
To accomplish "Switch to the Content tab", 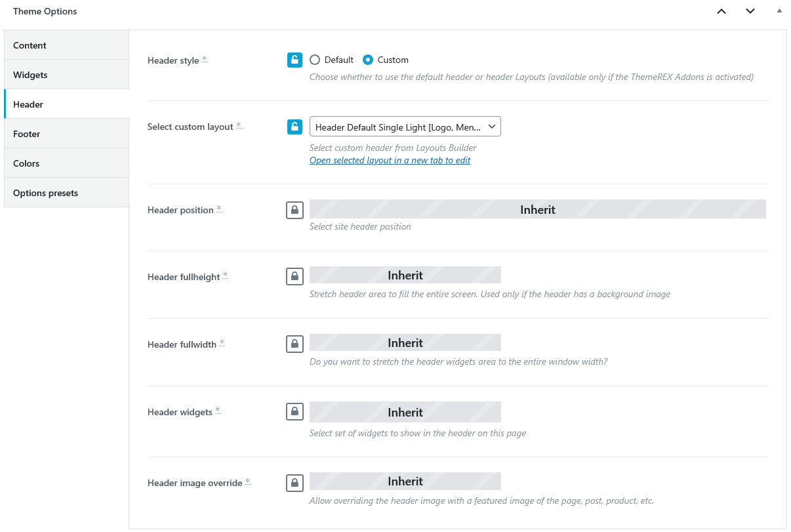I will (66, 45).
